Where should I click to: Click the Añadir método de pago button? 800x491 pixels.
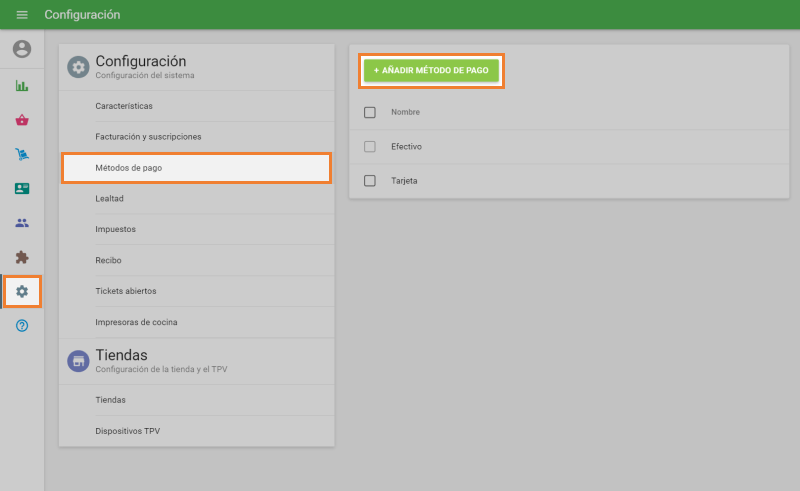[431, 71]
